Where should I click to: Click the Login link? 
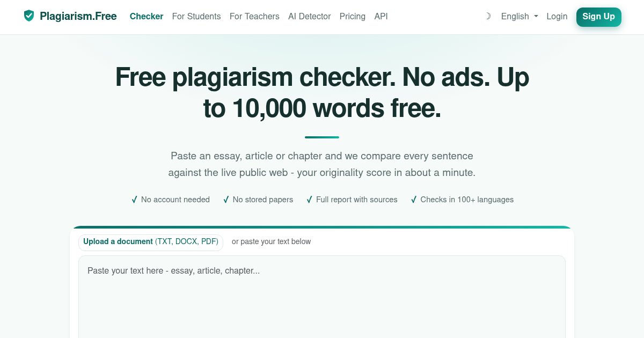557,16
